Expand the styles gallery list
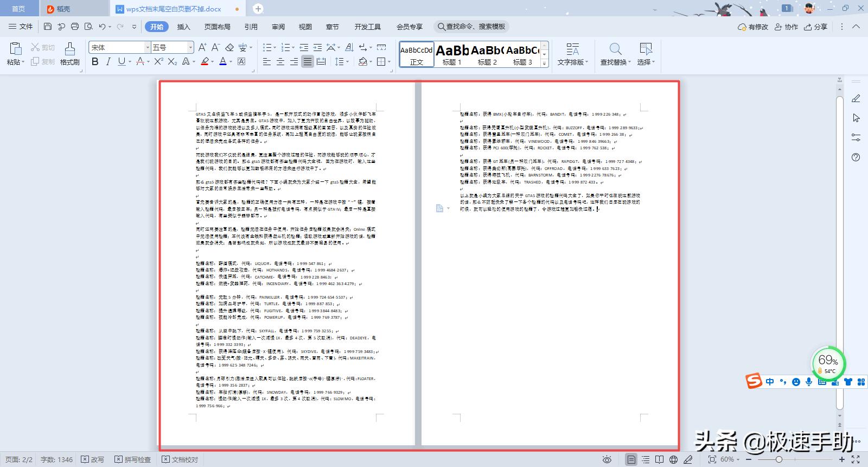The width and height of the screenshot is (868, 467). (x=544, y=62)
